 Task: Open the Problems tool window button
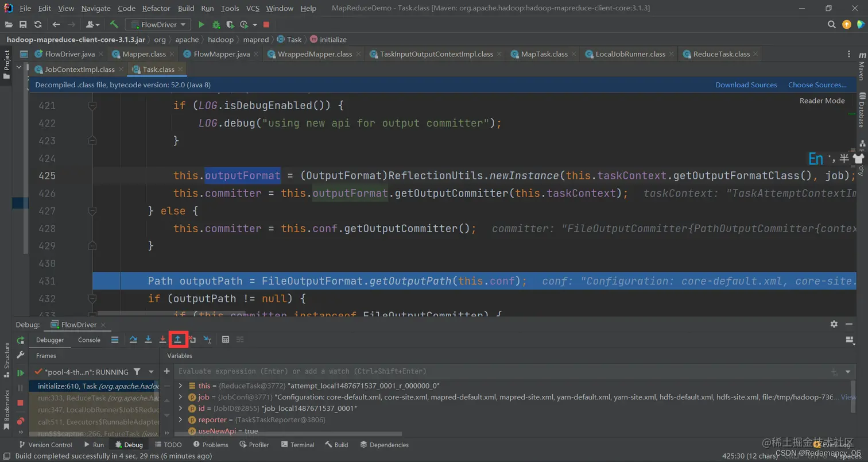pos(210,445)
